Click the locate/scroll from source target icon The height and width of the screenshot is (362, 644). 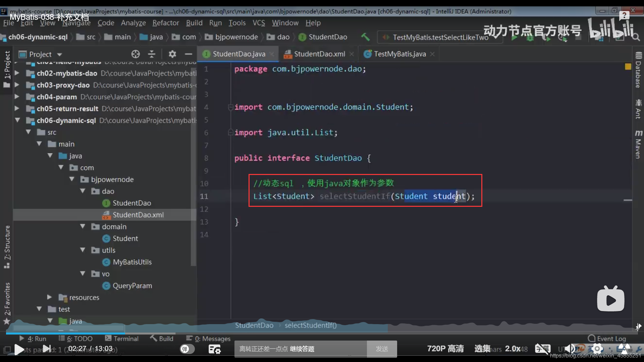pos(136,54)
